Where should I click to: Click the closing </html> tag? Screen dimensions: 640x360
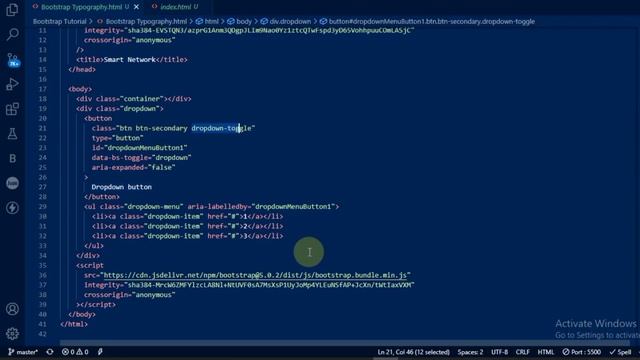click(74, 324)
